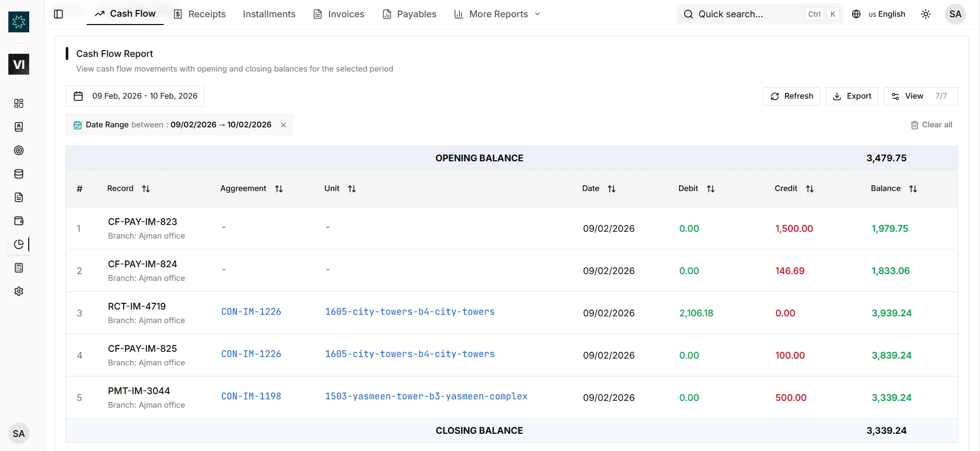This screenshot has height=451, width=980.
Task: Open the target icon in sidebar
Action: pyautogui.click(x=19, y=150)
